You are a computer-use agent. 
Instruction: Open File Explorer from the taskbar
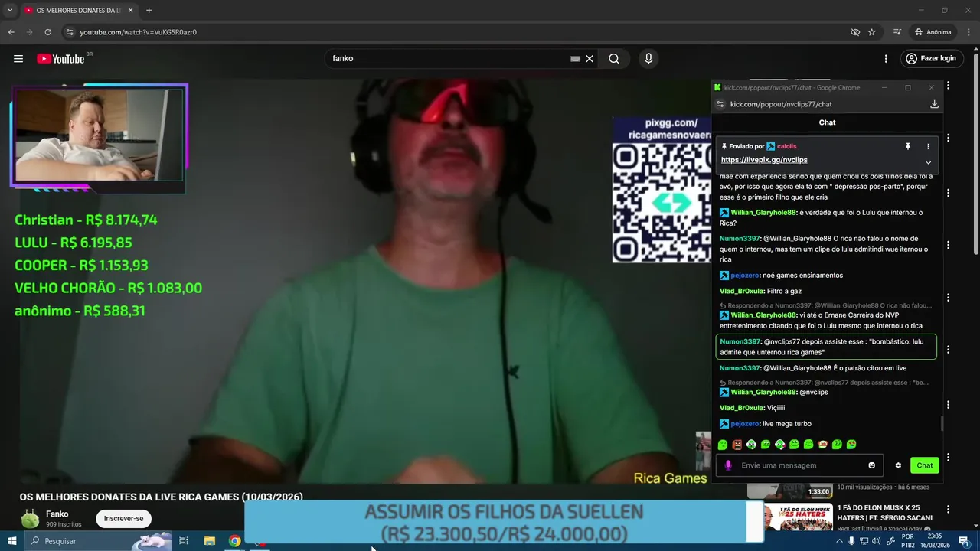click(210, 541)
